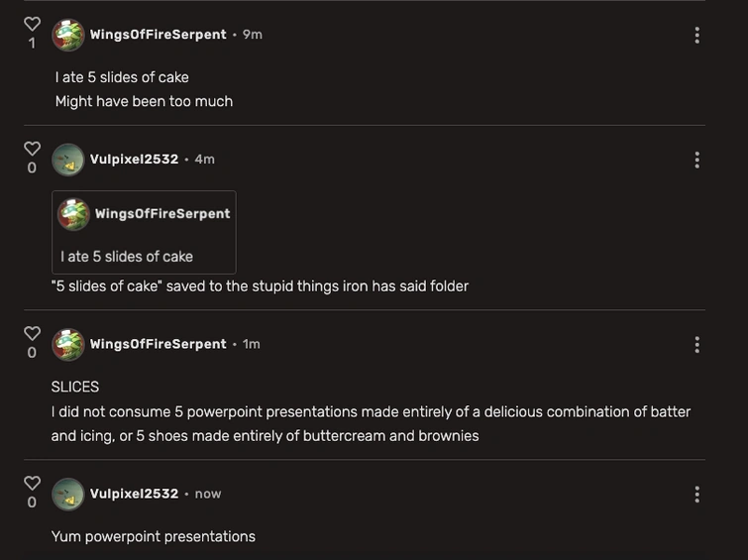Open options menu for the newest post
Viewport: 748px width, 560px height.
(696, 494)
